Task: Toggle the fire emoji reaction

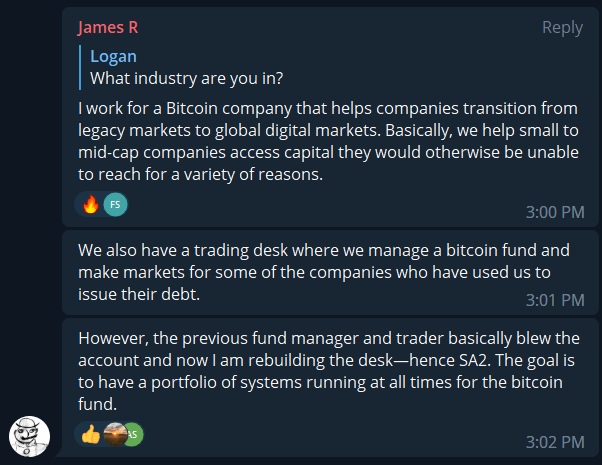Action: coord(91,204)
